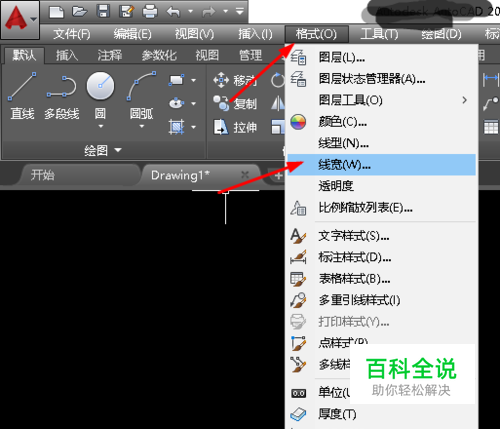
Task: Click the Open file folder icon
Action: coord(80,12)
